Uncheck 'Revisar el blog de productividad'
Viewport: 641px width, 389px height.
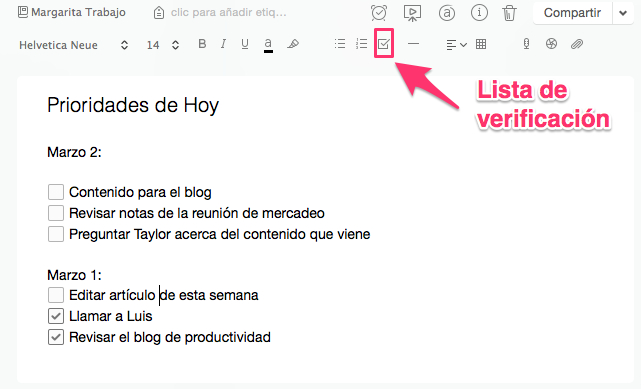tap(56, 337)
